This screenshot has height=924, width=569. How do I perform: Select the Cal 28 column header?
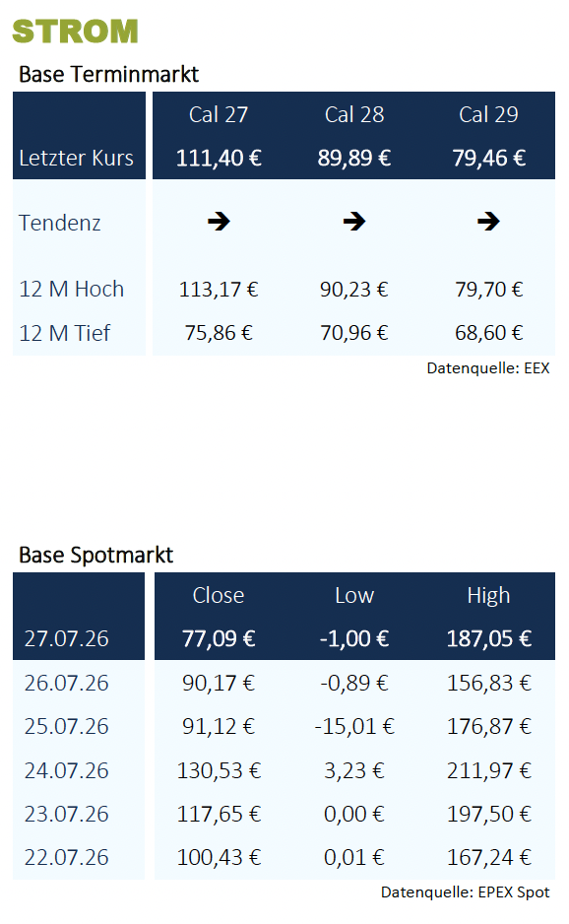click(x=354, y=114)
